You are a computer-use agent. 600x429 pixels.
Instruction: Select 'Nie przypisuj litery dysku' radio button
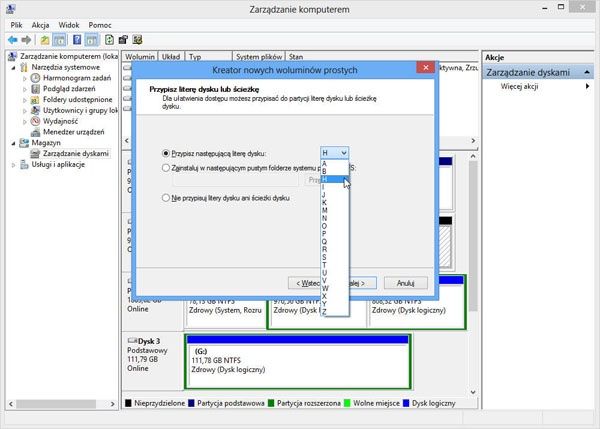pyautogui.click(x=165, y=198)
